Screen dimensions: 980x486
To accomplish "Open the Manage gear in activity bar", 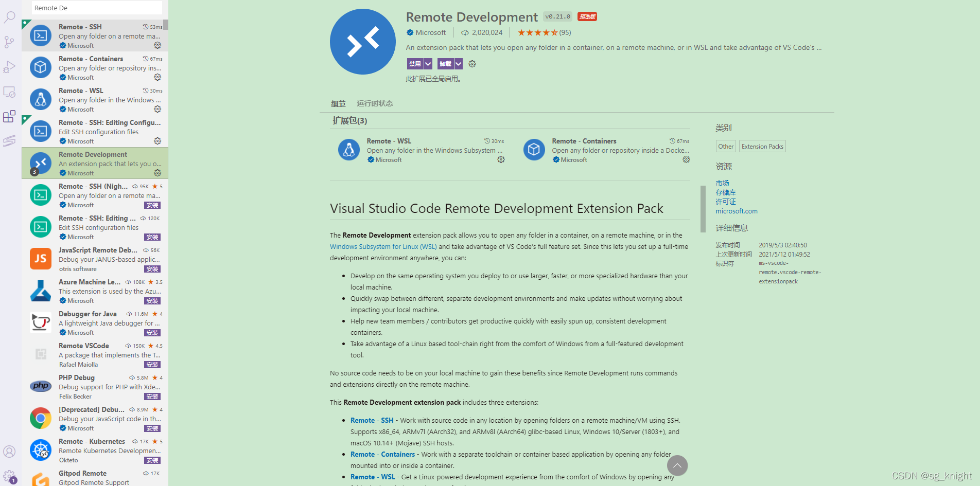I will point(9,476).
